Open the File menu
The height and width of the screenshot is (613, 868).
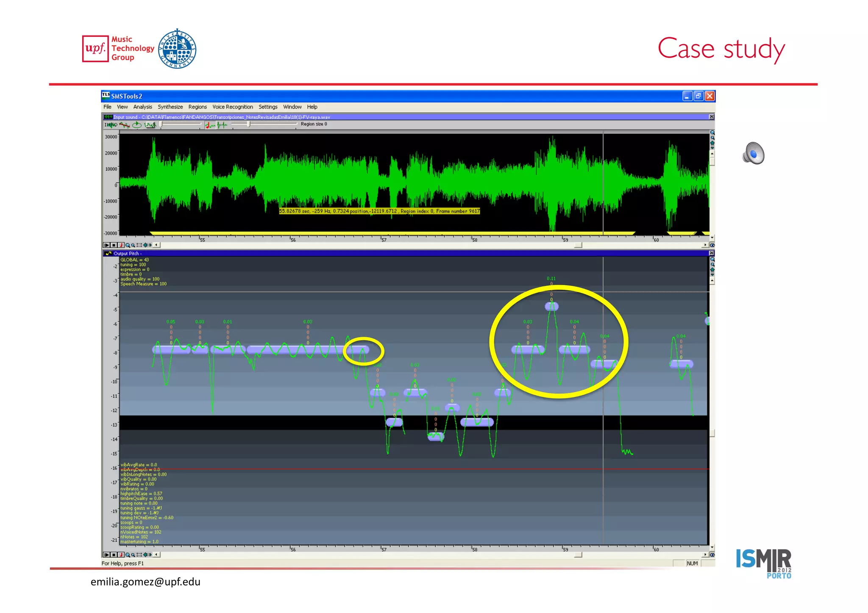point(107,107)
